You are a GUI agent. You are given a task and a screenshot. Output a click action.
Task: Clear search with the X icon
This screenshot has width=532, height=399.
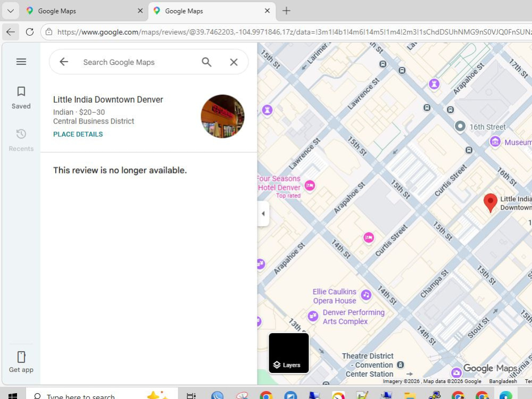234,62
